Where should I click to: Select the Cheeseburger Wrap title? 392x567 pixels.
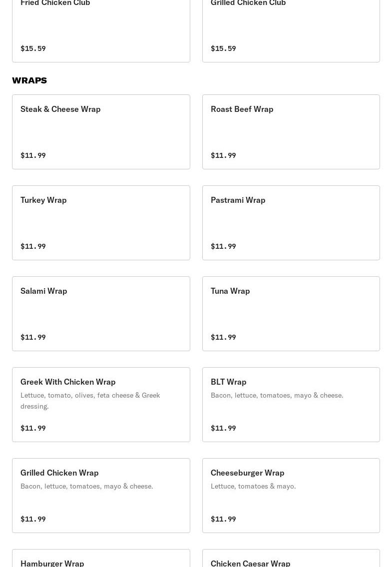pyautogui.click(x=247, y=473)
